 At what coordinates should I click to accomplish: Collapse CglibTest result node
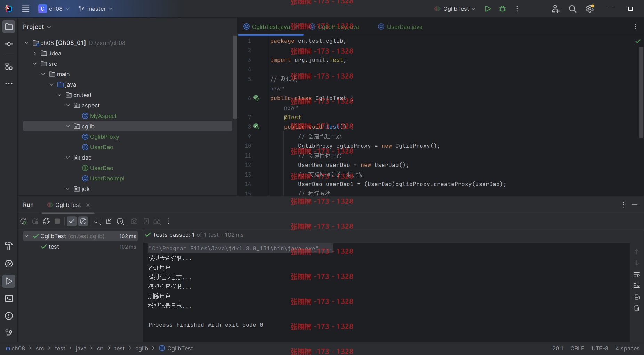26,236
